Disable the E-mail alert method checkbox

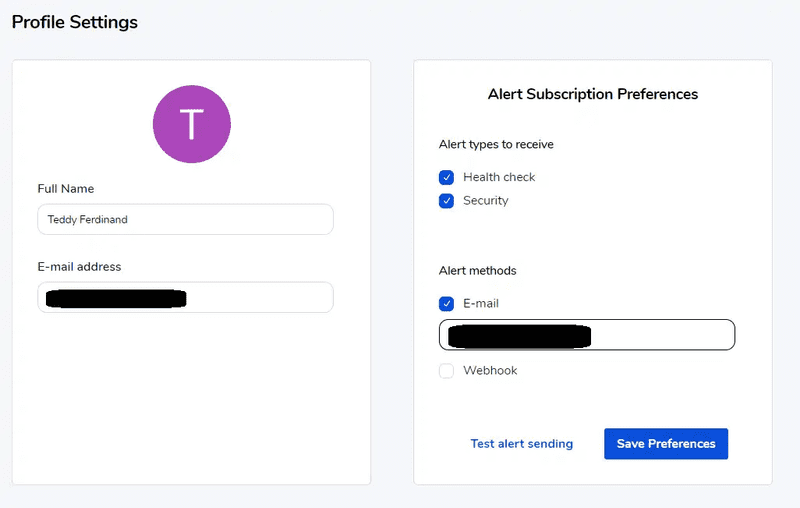click(447, 304)
